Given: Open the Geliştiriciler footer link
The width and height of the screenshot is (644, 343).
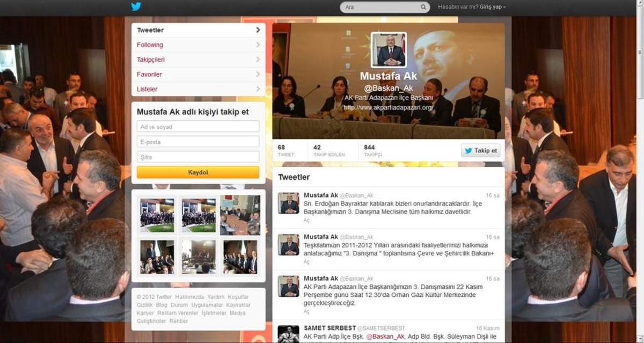Looking at the screenshot, I should click(x=151, y=321).
